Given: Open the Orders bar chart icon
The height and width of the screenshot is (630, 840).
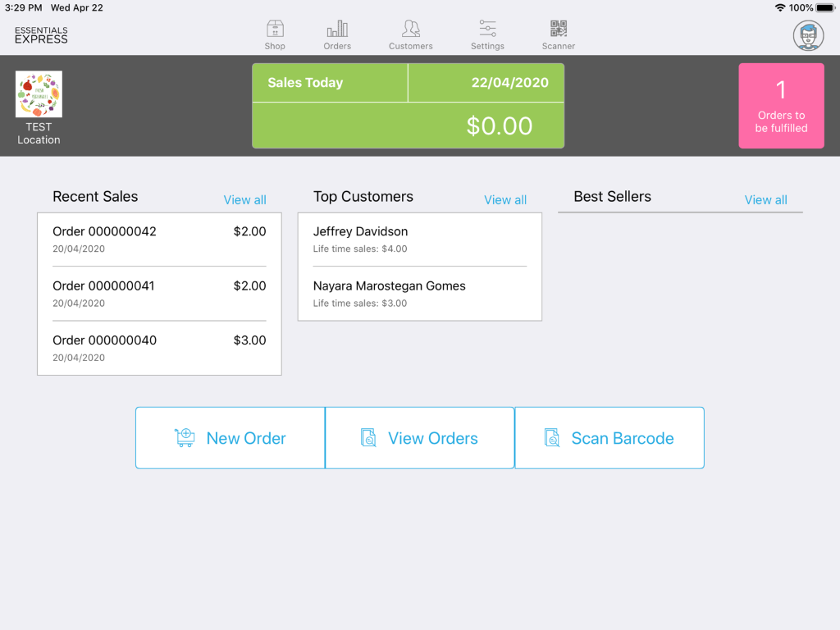Looking at the screenshot, I should coord(337,29).
